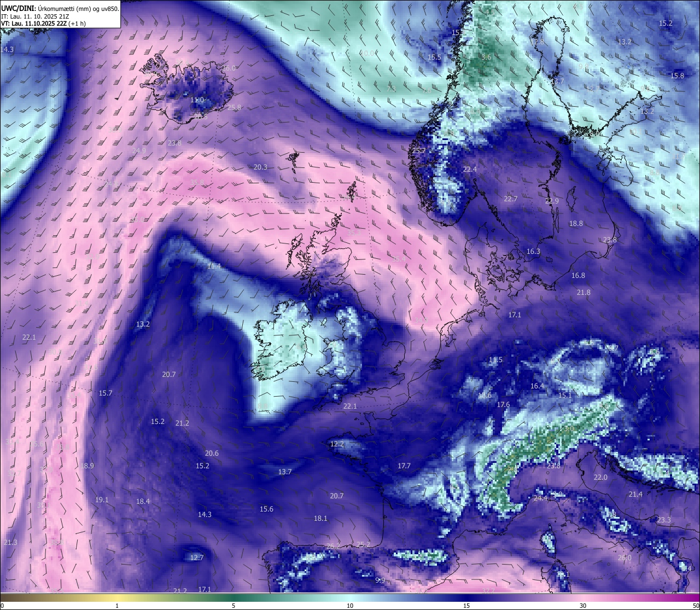The width and height of the screenshot is (700, 610).
Task: Click the 30 tick on the color scale
Action: coord(583,606)
